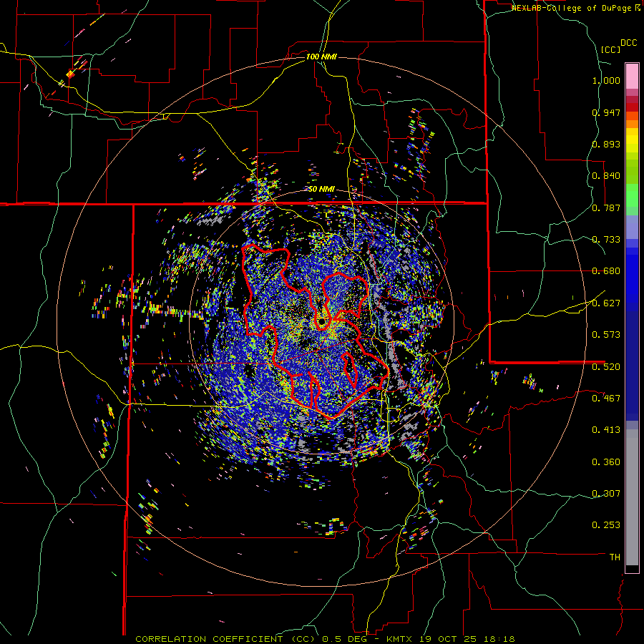Viewport: 644px width, 644px height.
Task: Click the Correlation Coefficient KMTX caption
Action: coord(325,639)
